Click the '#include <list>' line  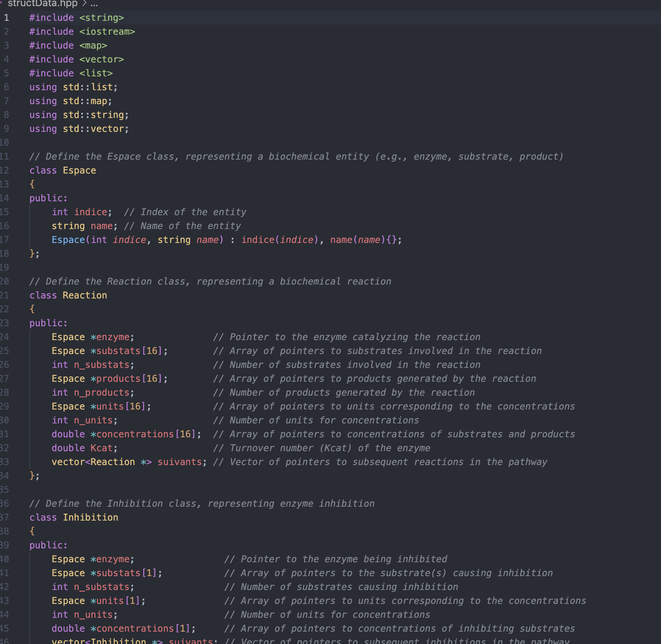tap(71, 73)
